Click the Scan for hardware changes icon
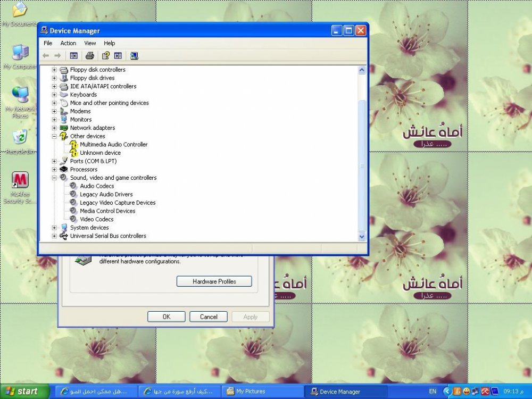Image resolution: width=532 pixels, height=399 pixels. point(135,56)
